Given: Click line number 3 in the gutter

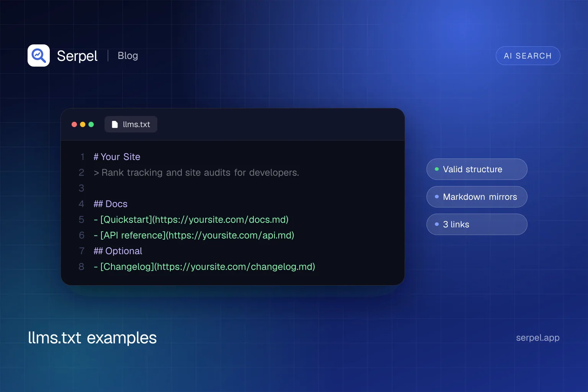Looking at the screenshot, I should coord(82,188).
